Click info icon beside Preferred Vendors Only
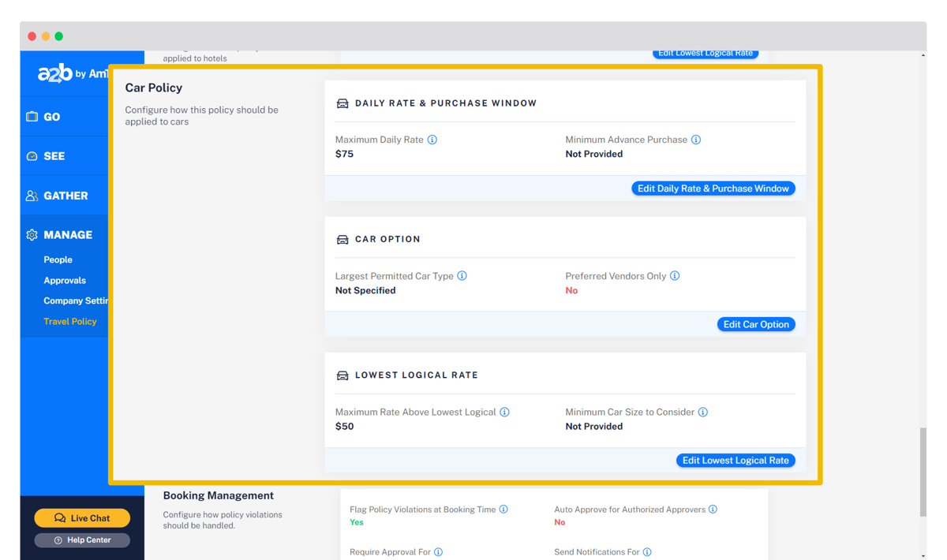Screen dimensions: 947x560 point(675,276)
